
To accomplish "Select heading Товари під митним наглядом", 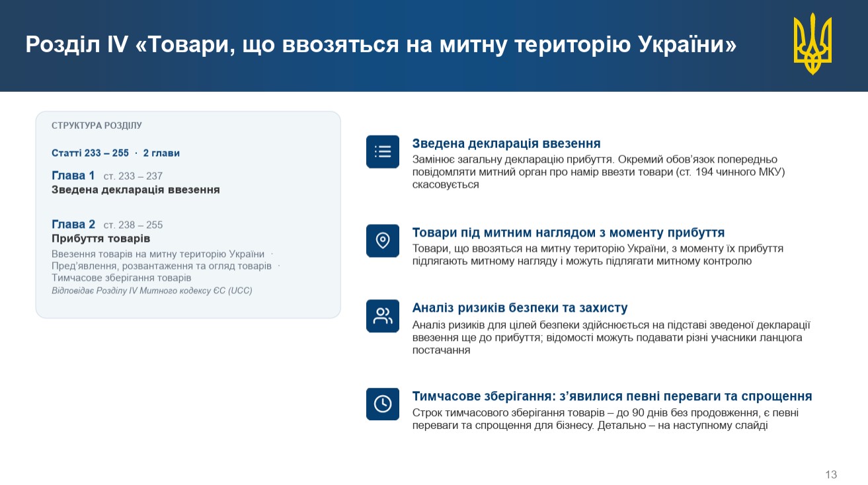I will 569,233.
